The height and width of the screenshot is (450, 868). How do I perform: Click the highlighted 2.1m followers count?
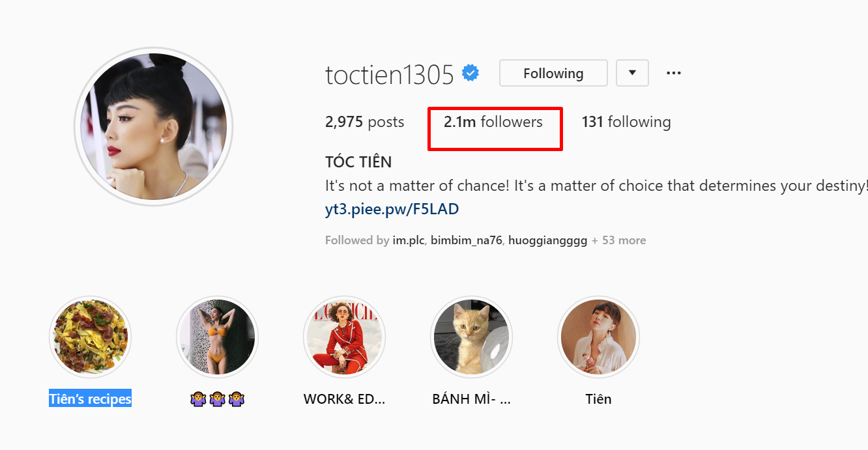(494, 122)
